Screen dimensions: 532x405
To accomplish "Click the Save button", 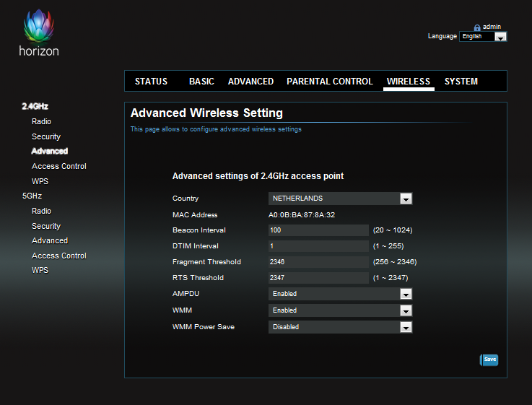I will click(x=489, y=360).
